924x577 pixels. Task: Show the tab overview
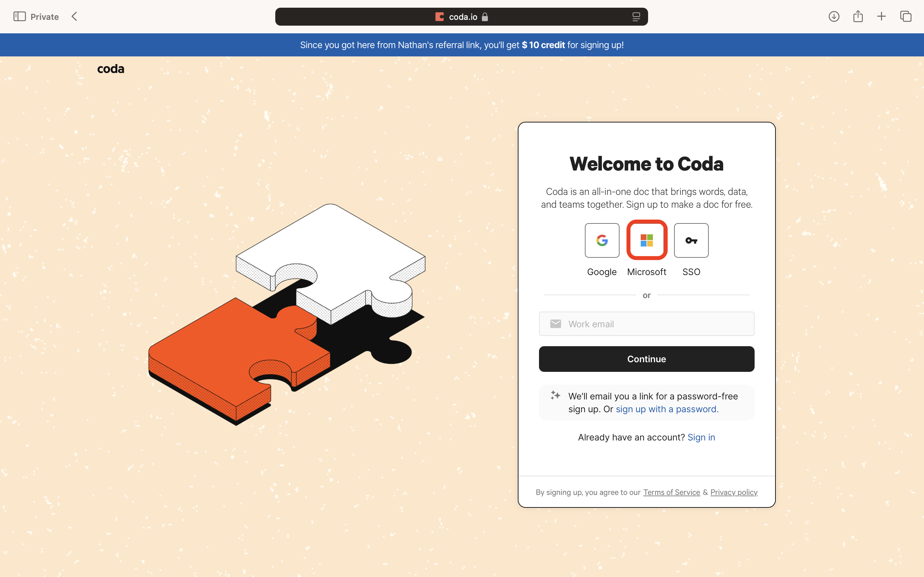click(x=905, y=16)
